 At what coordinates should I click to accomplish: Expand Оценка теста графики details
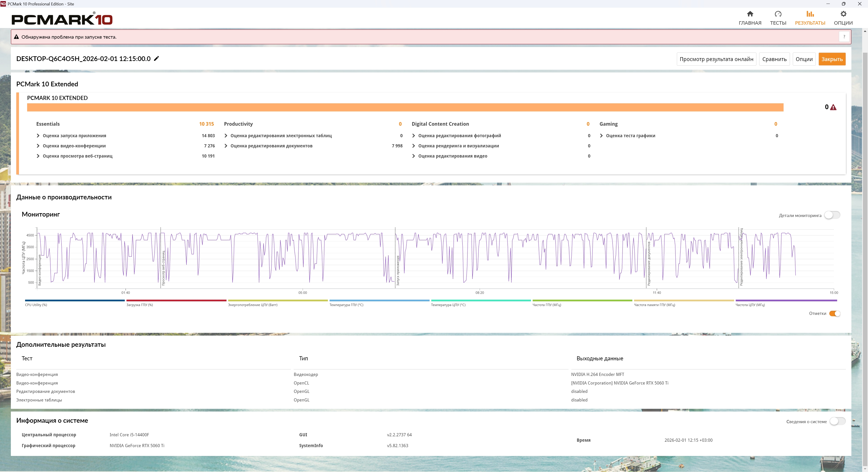click(601, 136)
